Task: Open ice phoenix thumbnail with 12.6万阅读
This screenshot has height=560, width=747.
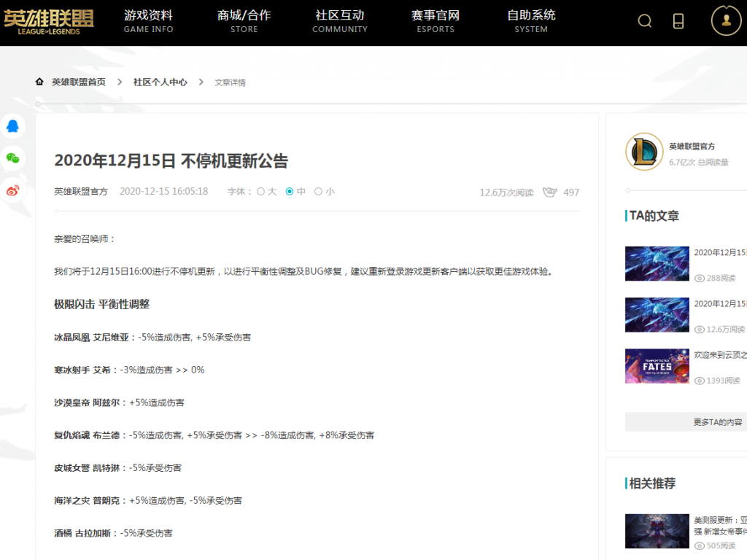Action: (x=657, y=315)
